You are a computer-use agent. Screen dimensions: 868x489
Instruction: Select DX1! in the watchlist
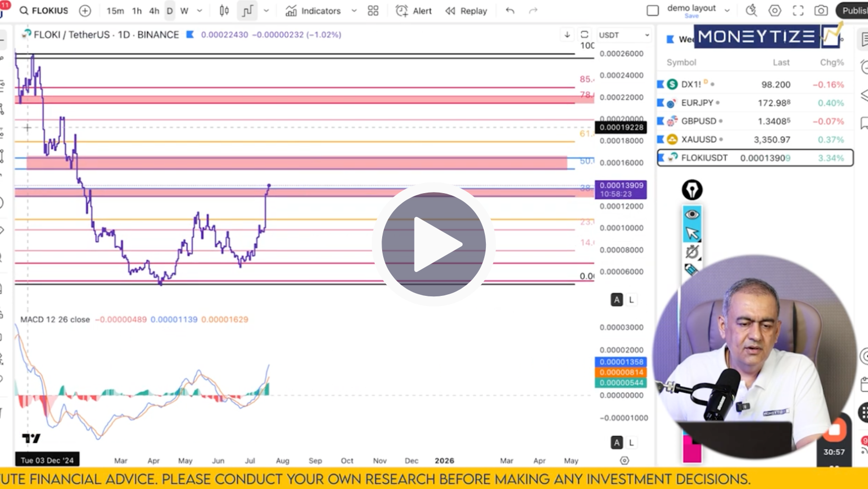coord(755,84)
